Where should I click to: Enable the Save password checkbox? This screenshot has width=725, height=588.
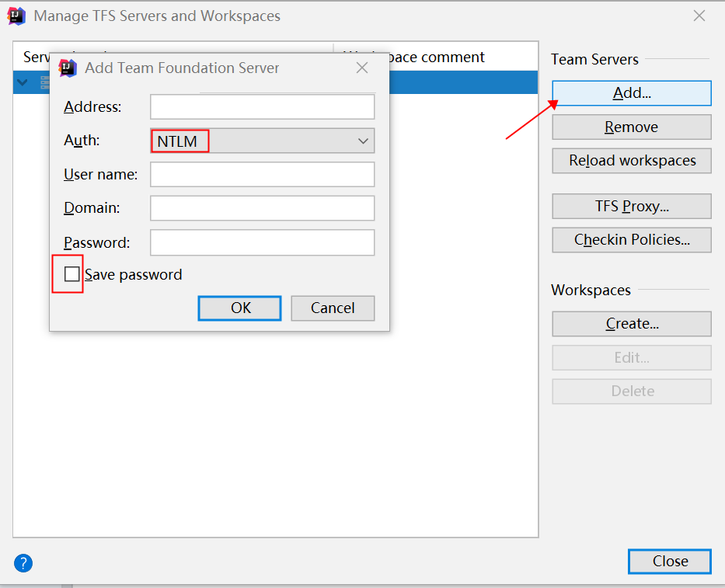point(72,274)
